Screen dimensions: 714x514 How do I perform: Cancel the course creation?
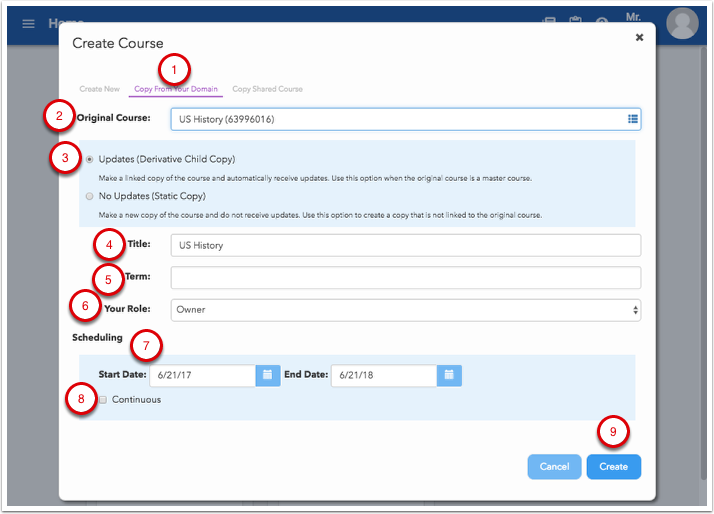(x=554, y=467)
